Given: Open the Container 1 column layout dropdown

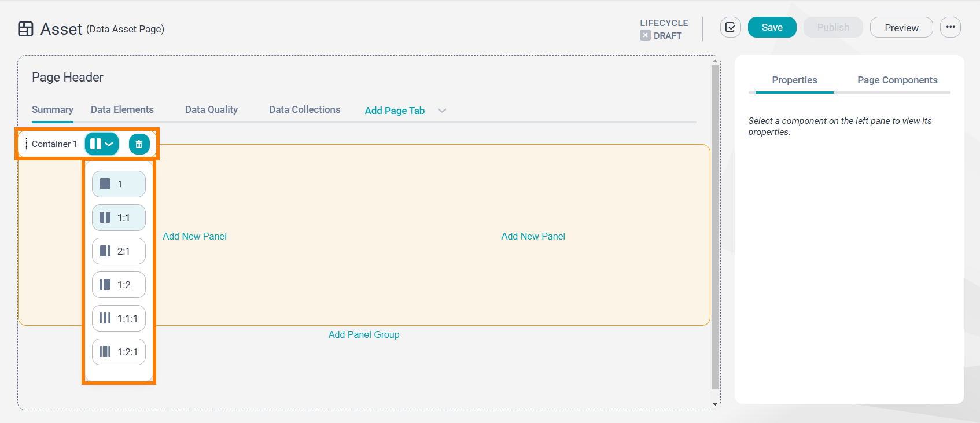Looking at the screenshot, I should [102, 144].
